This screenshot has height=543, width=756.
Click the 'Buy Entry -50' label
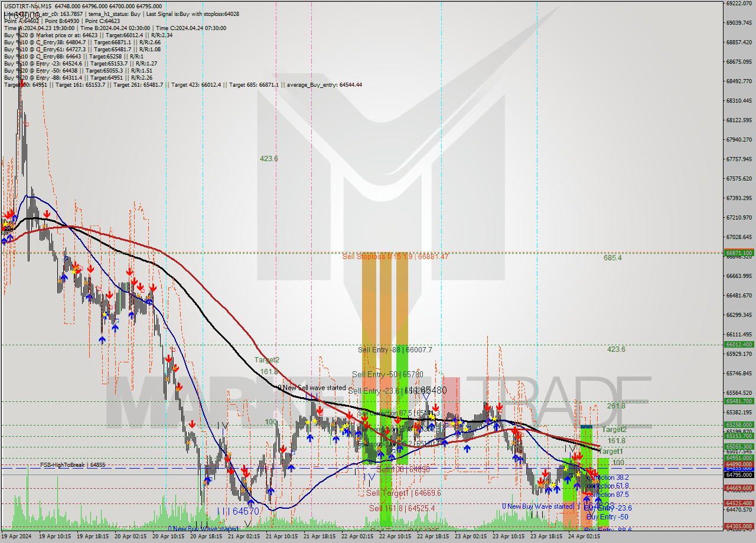point(607,517)
